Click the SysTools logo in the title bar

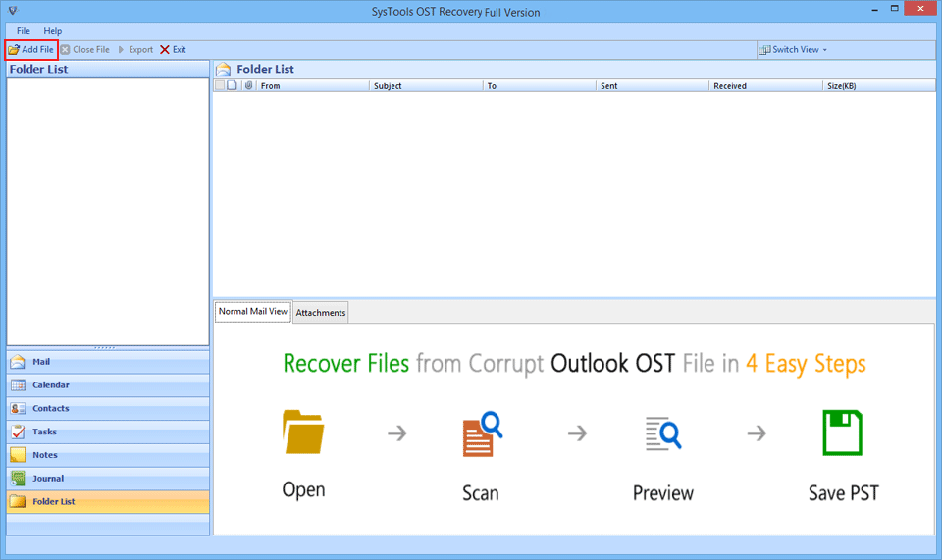[x=13, y=10]
